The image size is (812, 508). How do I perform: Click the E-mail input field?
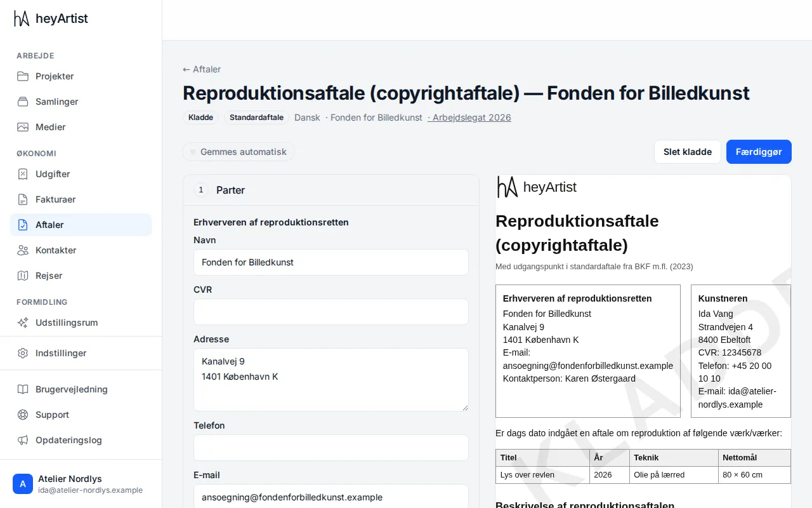331,497
